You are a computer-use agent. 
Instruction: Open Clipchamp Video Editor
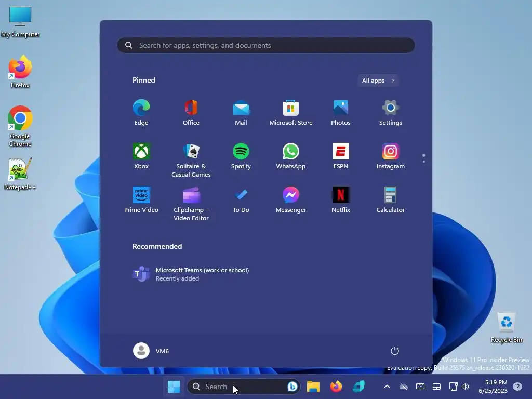point(191,204)
